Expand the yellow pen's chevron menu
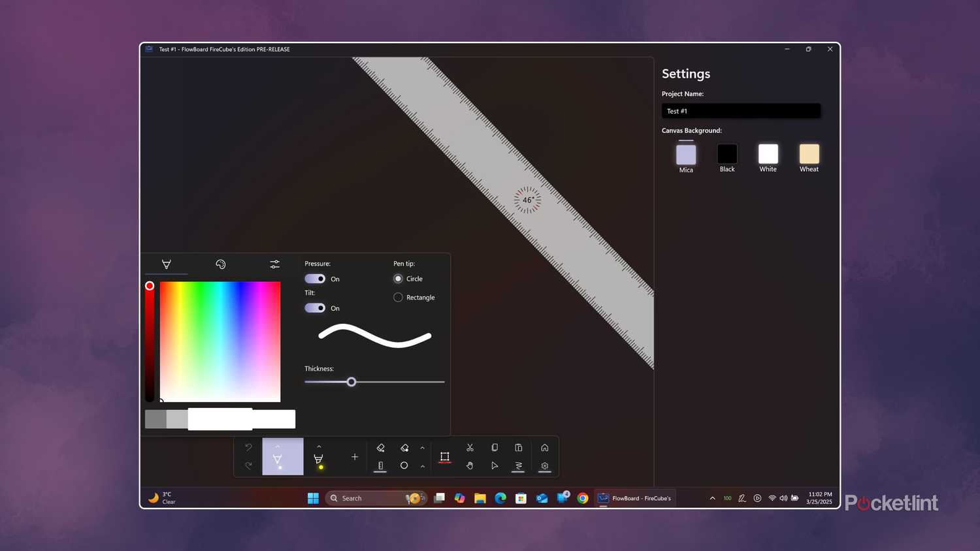Image resolution: width=980 pixels, height=551 pixels. click(x=319, y=447)
